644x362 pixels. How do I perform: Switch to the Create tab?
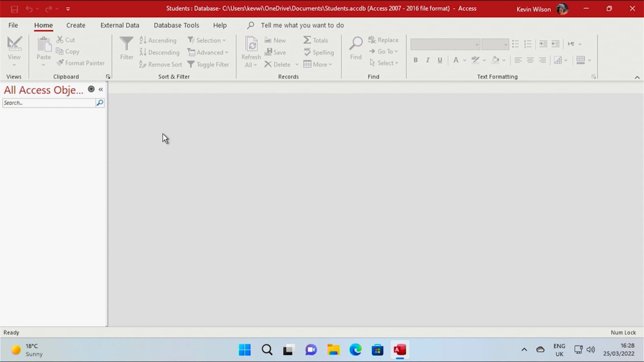(x=75, y=25)
